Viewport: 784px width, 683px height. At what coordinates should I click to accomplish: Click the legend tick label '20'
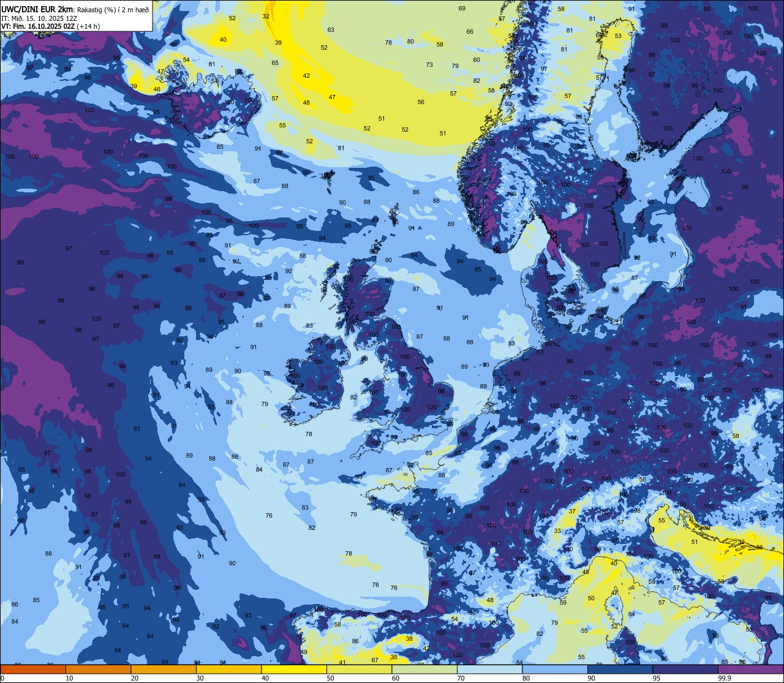tap(134, 678)
